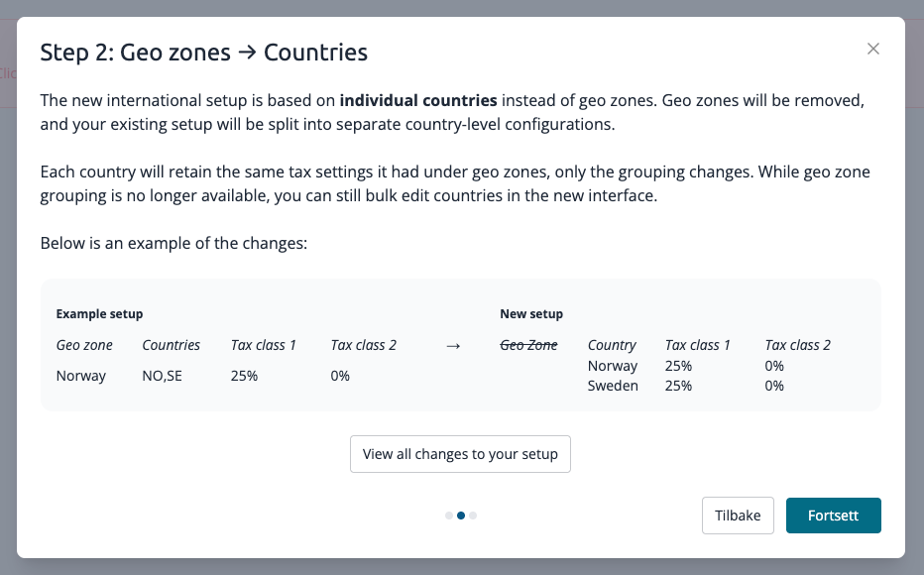
Task: Continue with the Fortsett button
Action: [833, 516]
